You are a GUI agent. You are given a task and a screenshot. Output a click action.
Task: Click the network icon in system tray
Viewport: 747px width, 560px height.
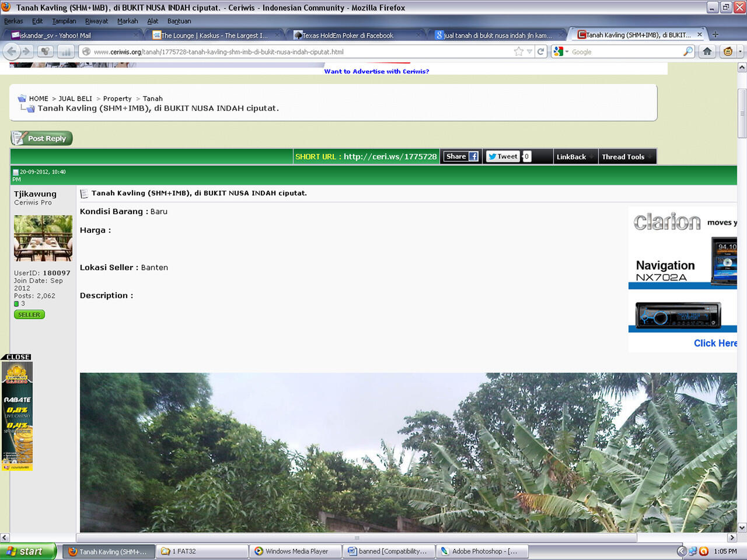pos(693,551)
